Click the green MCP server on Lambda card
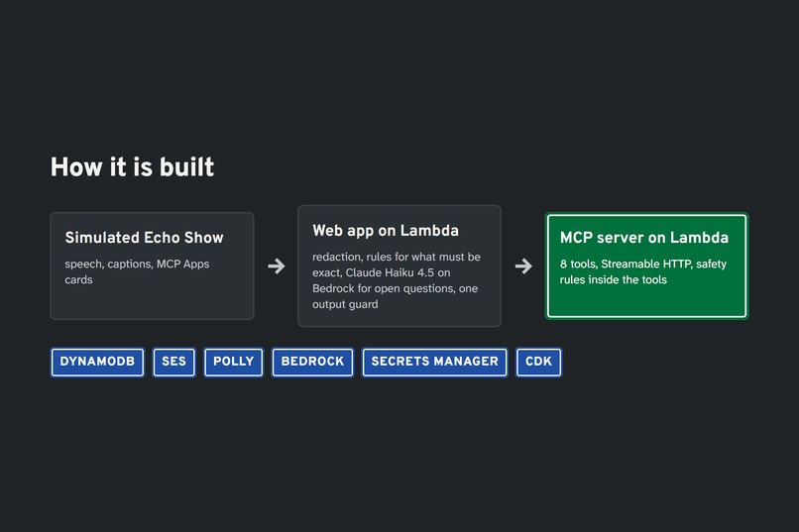Screen dimensions: 799x532 pyautogui.click(x=646, y=266)
